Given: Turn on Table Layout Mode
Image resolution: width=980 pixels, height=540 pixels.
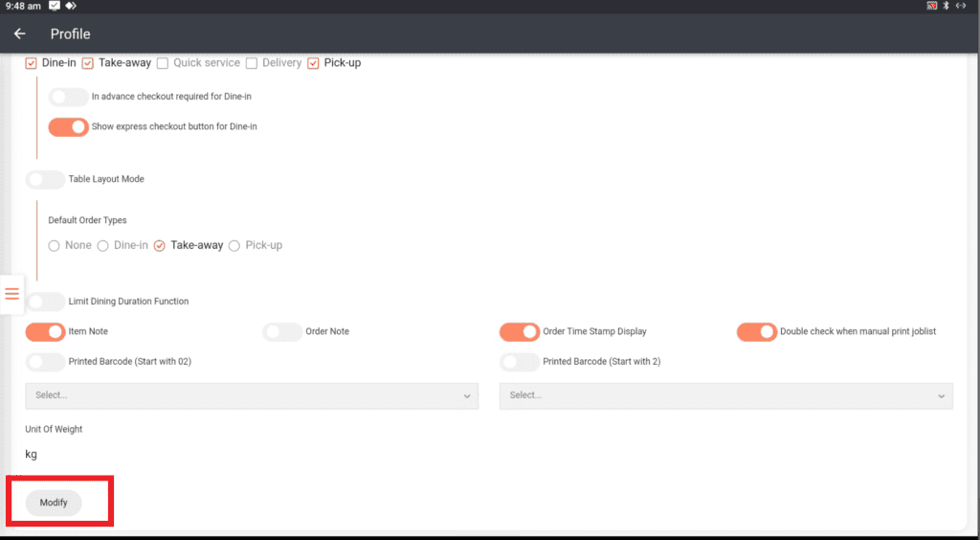Looking at the screenshot, I should [x=46, y=179].
